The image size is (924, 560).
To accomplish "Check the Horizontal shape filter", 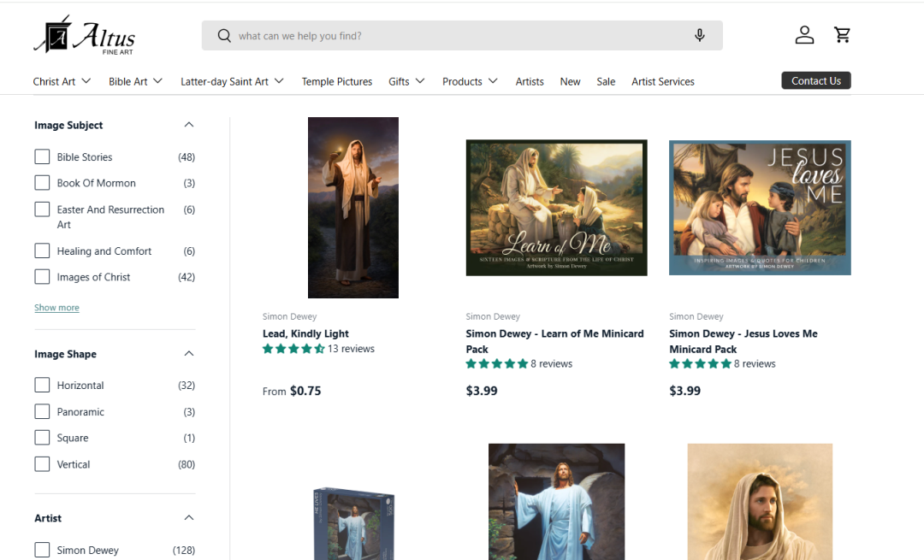I will 42,385.
